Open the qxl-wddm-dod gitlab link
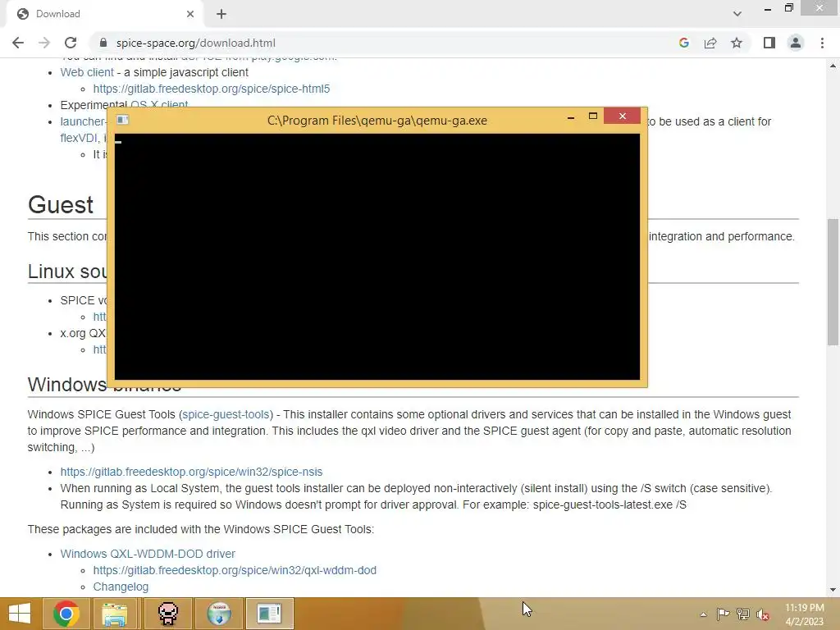Screen dimensions: 840x630 [x=235, y=571]
